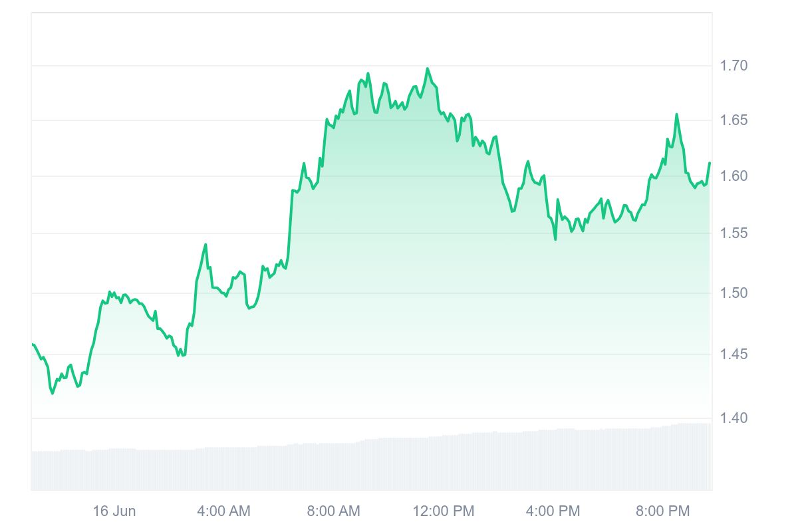Click the 1.50 price axis label
This screenshot has width=798, height=532.
tap(734, 293)
